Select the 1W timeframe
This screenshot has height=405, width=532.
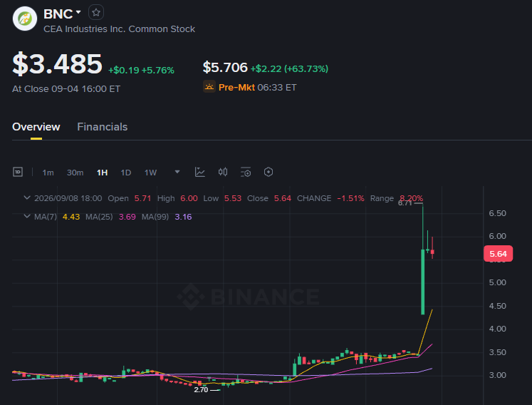tap(151, 173)
